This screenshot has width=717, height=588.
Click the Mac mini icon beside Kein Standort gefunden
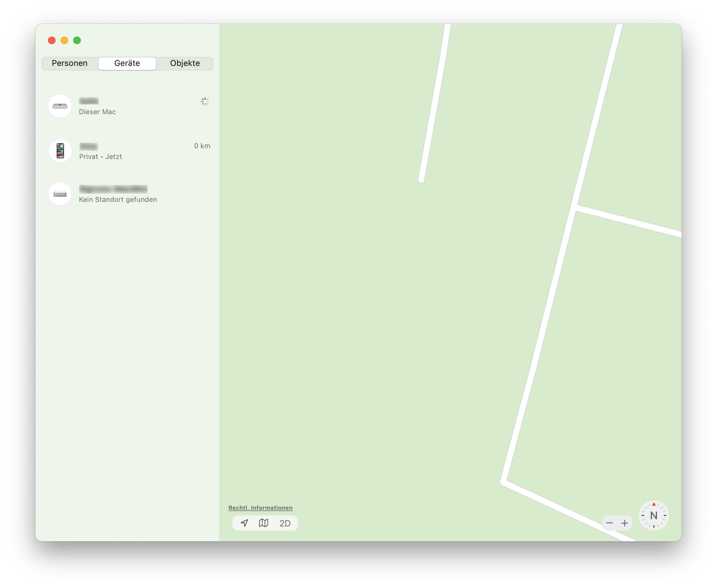coord(60,194)
